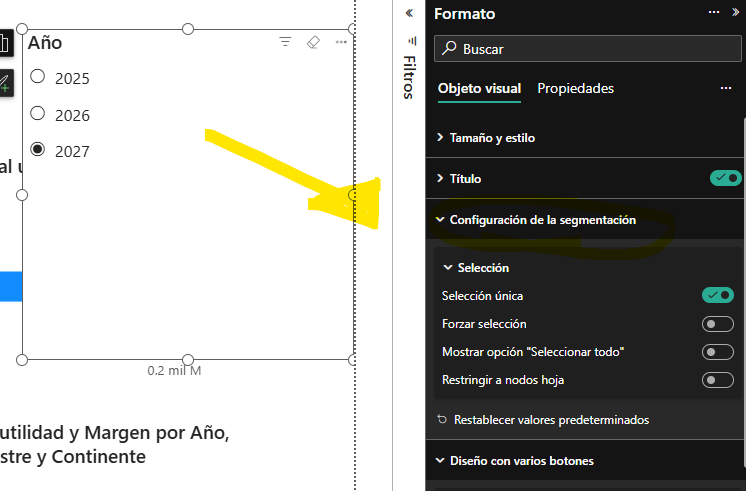Click the ellipsis beside the Propiedades tab
Screen dimensions: 746x491
point(726,88)
